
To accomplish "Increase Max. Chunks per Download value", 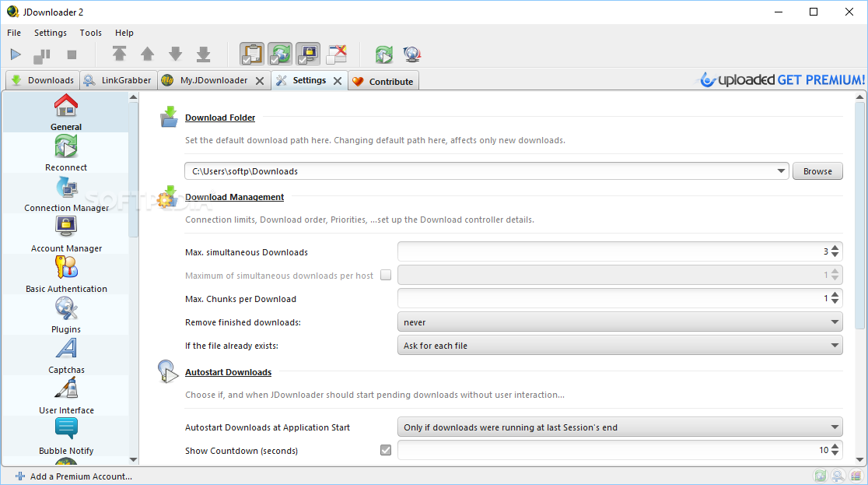I will pyautogui.click(x=835, y=295).
